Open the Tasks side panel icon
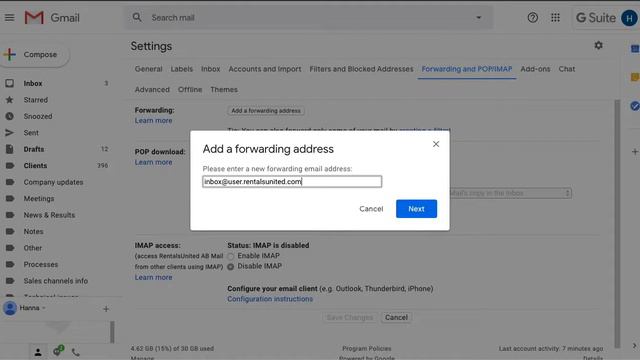The image size is (640, 360). (634, 106)
